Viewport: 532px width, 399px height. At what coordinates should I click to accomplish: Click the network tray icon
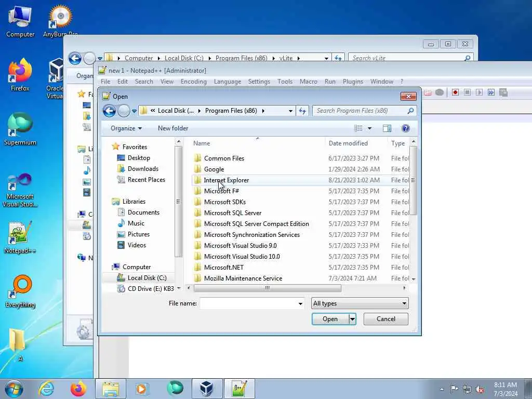tap(467, 389)
